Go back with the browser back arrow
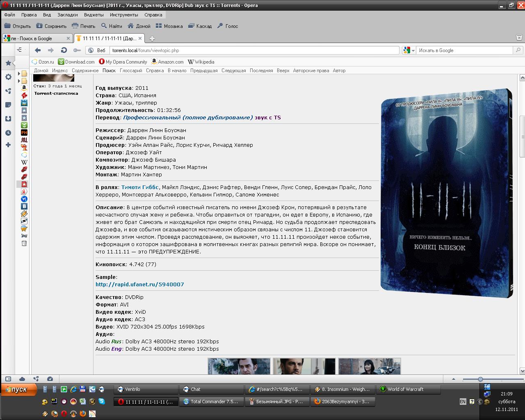525x420 pixels. pyautogui.click(x=38, y=50)
